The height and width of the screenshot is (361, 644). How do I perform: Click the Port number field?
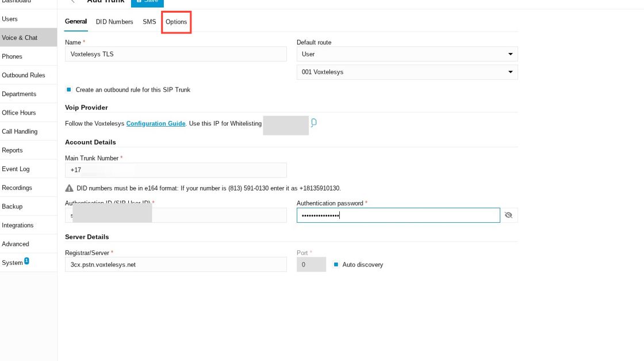(311, 264)
